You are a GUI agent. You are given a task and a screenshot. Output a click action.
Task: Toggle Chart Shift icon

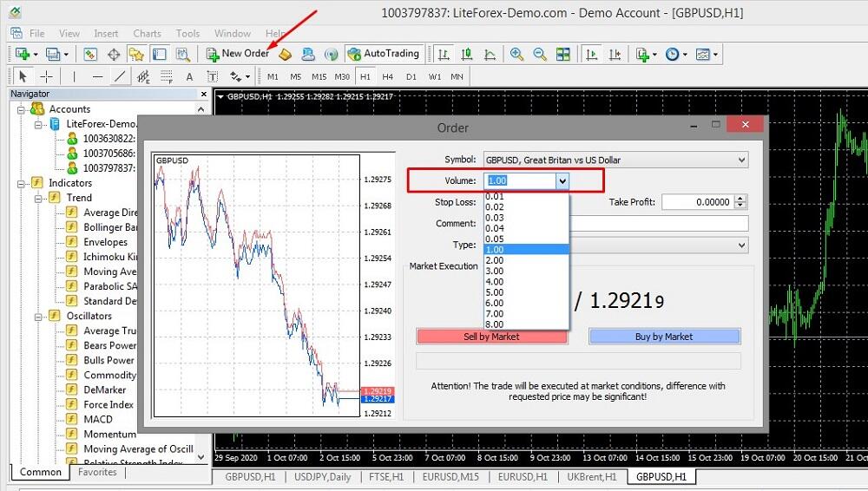pyautogui.click(x=615, y=54)
